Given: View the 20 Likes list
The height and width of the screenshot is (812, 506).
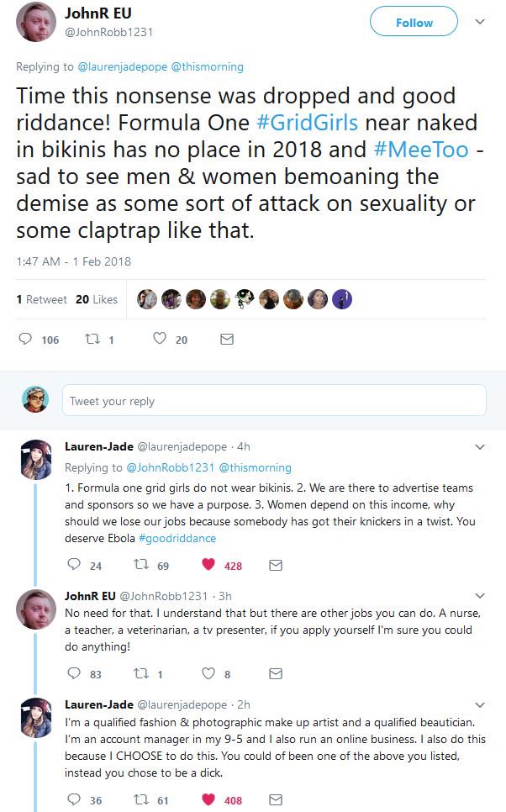Looking at the screenshot, I should [97, 299].
